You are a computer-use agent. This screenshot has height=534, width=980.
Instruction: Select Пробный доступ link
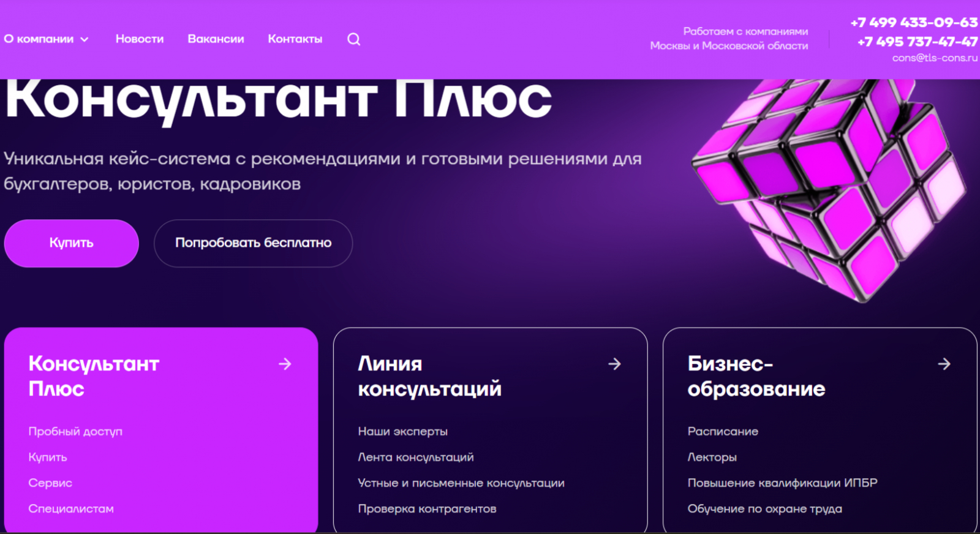point(75,432)
